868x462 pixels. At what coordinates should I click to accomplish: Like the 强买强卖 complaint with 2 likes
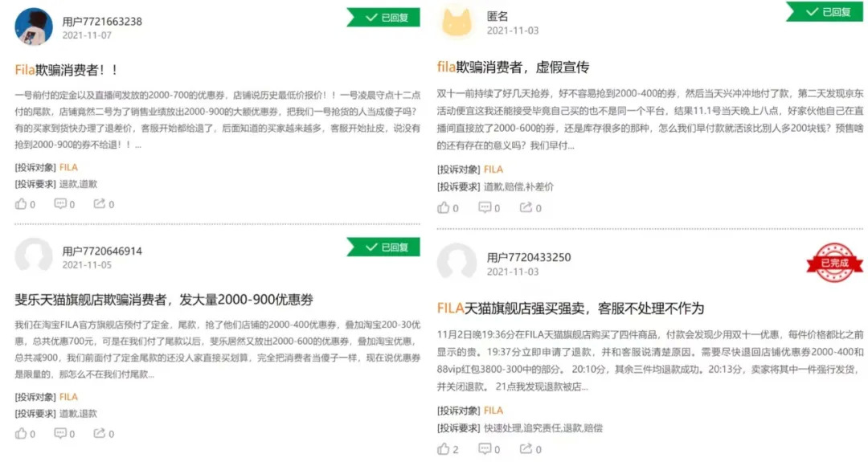444,449
